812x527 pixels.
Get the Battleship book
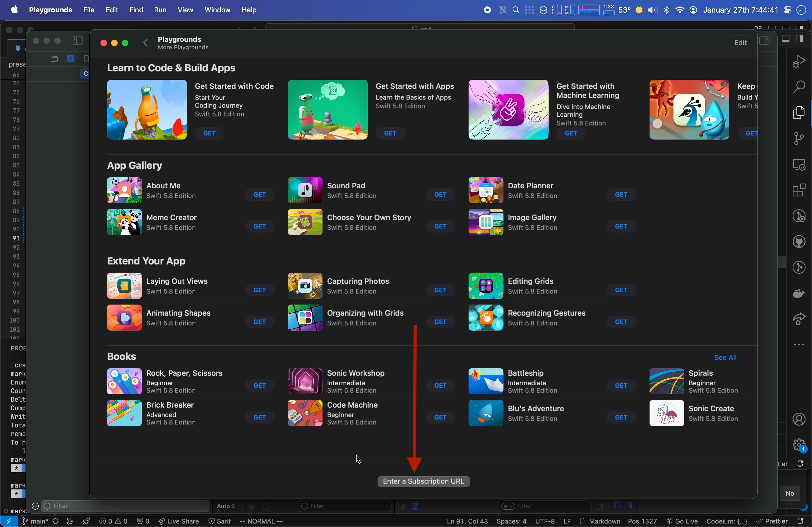tap(622, 386)
